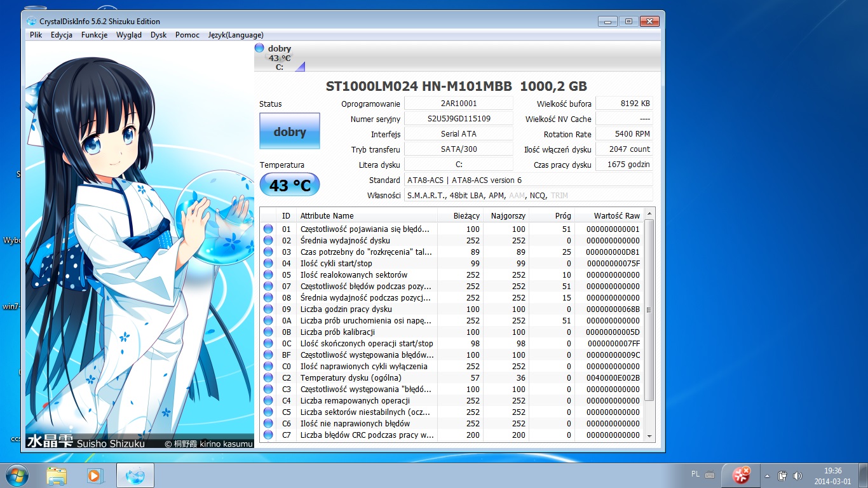The width and height of the screenshot is (868, 488).
Task: Click the CrystalDiskInfo title bar icon
Action: pyautogui.click(x=32, y=21)
